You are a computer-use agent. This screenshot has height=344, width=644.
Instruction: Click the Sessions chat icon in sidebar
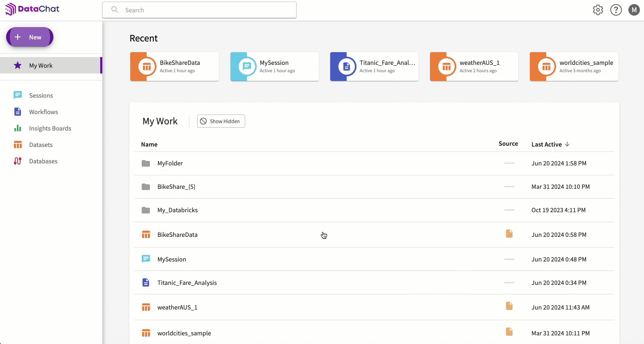point(18,95)
